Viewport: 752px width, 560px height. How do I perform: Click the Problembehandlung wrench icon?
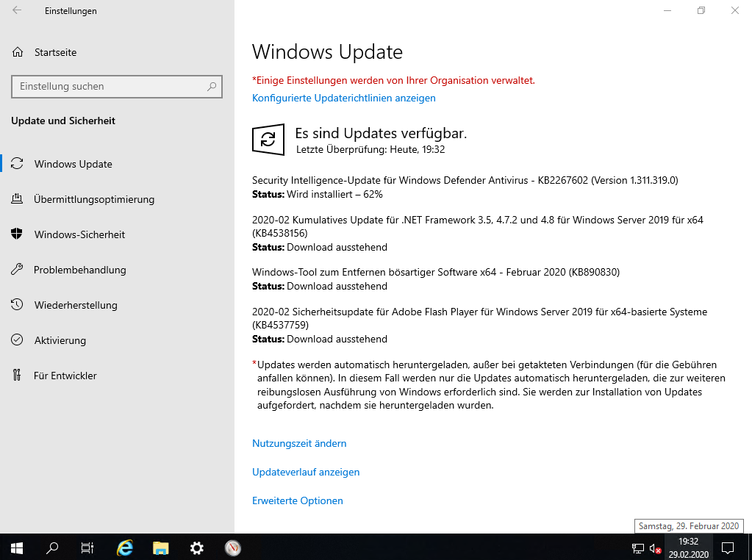[17, 270]
